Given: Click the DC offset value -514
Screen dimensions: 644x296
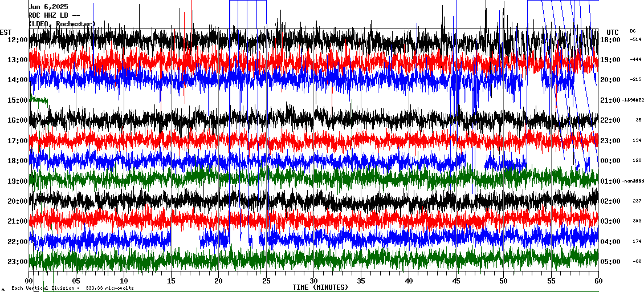Looking at the screenshot, I should (x=635, y=40).
